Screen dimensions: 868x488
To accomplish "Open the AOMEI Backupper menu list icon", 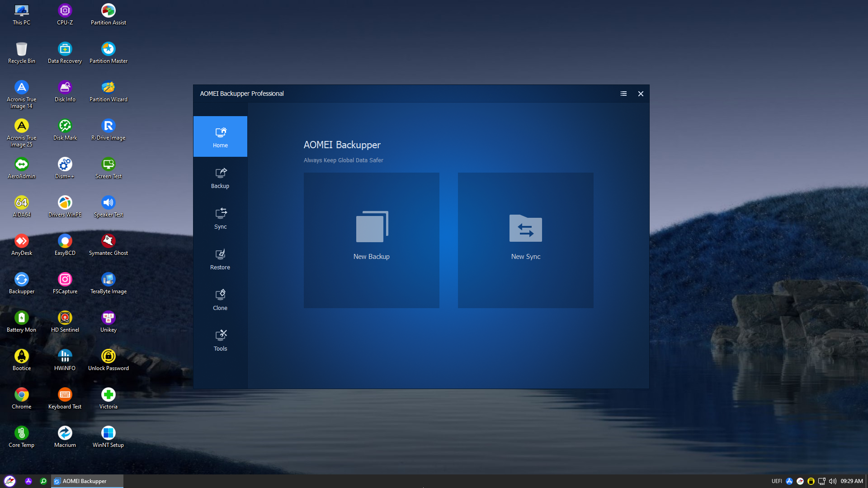I will pyautogui.click(x=623, y=94).
